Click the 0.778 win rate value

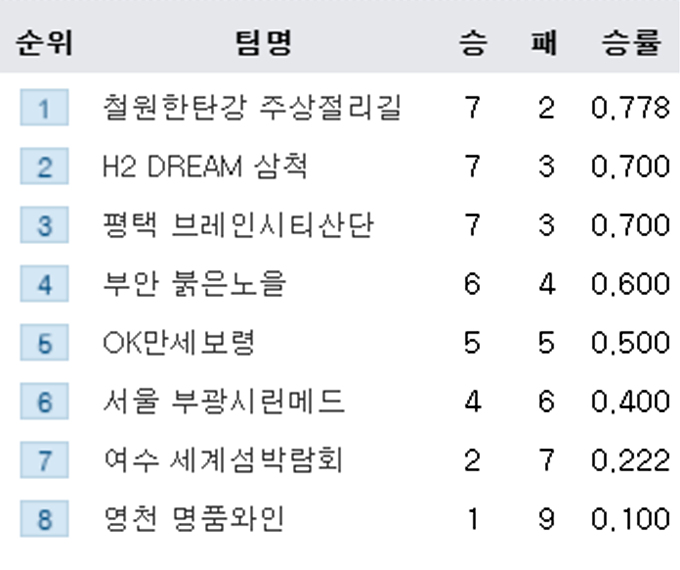click(631, 108)
